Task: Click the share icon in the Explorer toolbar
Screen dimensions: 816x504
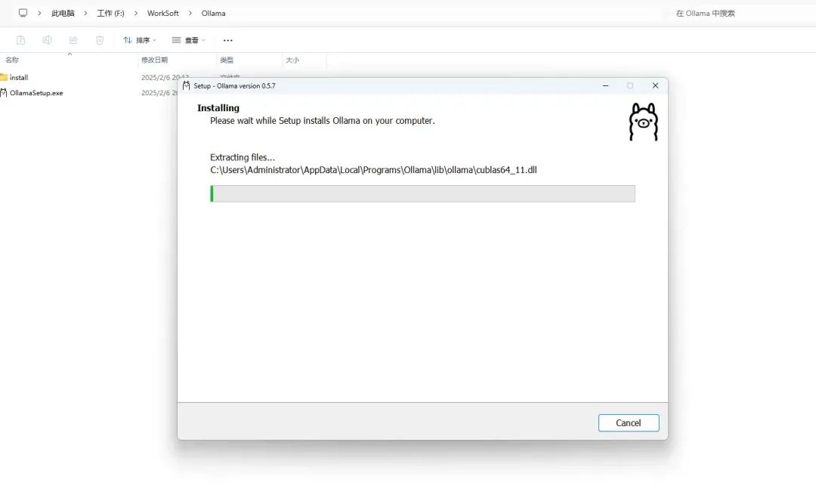Action: 73,40
